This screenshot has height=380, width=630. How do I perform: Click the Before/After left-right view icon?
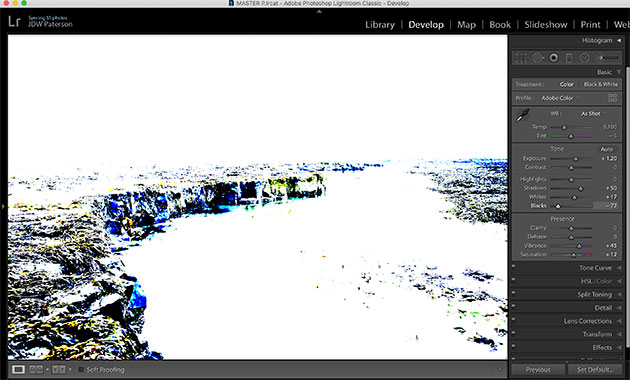(x=36, y=369)
